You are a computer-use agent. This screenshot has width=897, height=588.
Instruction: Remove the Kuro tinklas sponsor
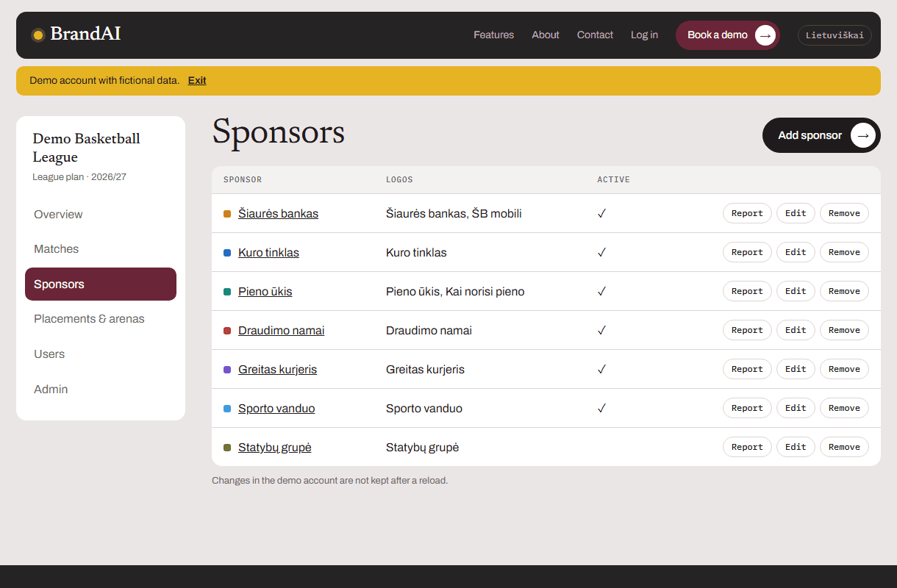point(844,252)
